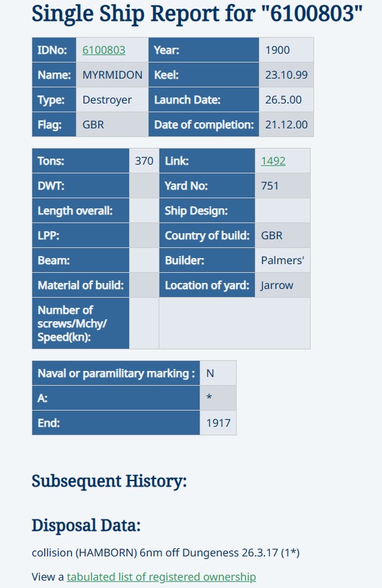Open the 1492 link value
Viewport: 382px width, 588px height.
coord(273,161)
